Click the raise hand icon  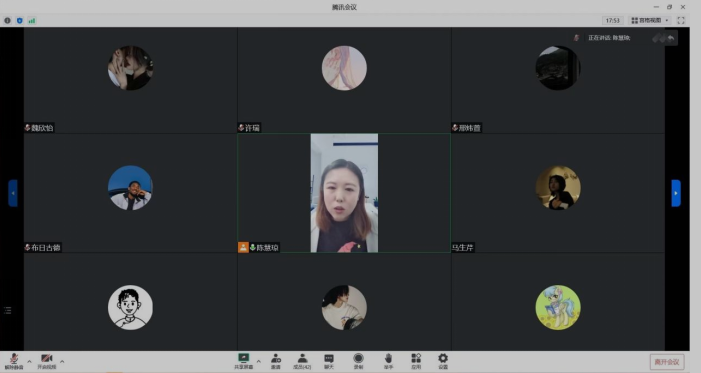coord(389,361)
